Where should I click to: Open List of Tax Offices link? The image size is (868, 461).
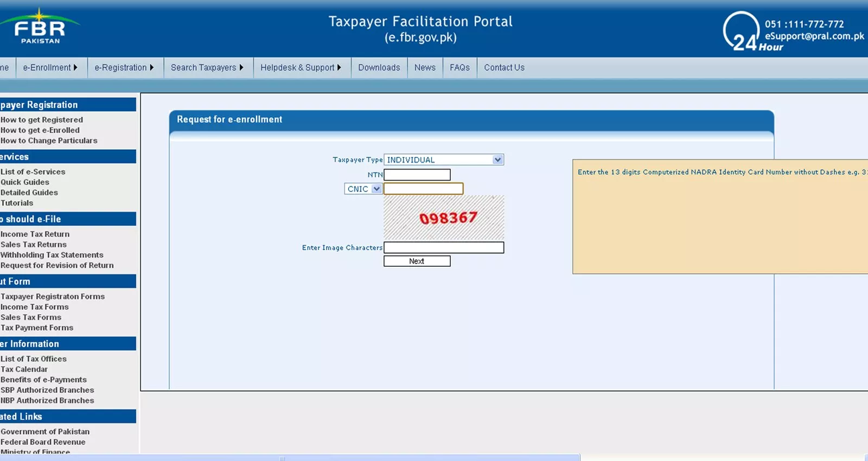tap(34, 359)
